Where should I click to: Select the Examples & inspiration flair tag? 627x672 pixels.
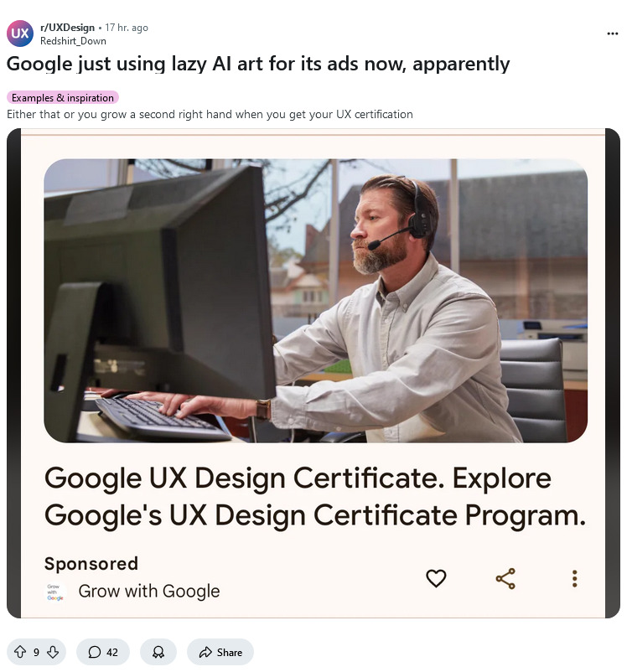[x=63, y=98]
